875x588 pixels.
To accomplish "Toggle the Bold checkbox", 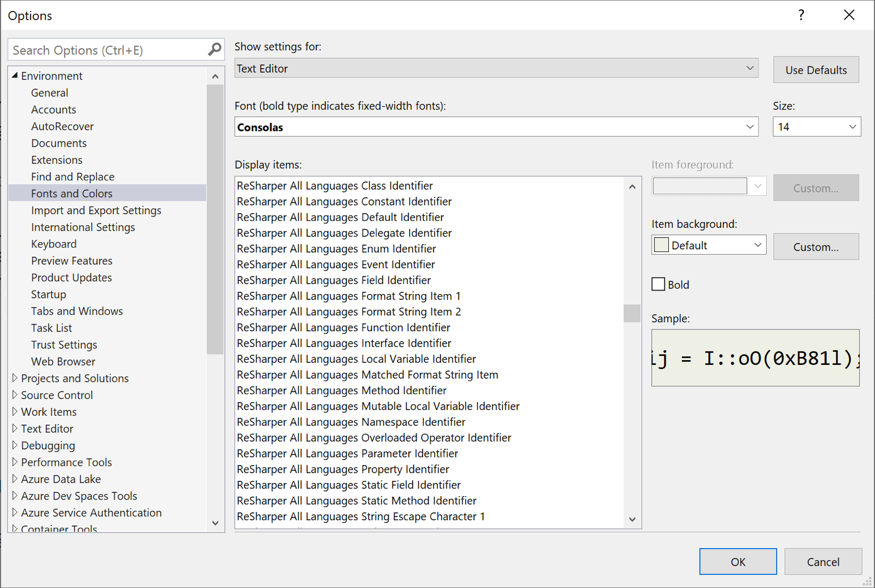I will pos(658,284).
